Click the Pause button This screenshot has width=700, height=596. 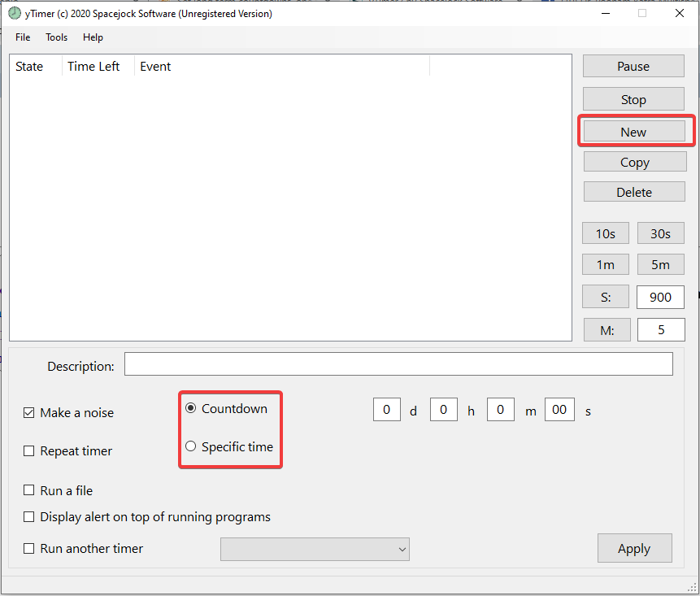pos(633,66)
